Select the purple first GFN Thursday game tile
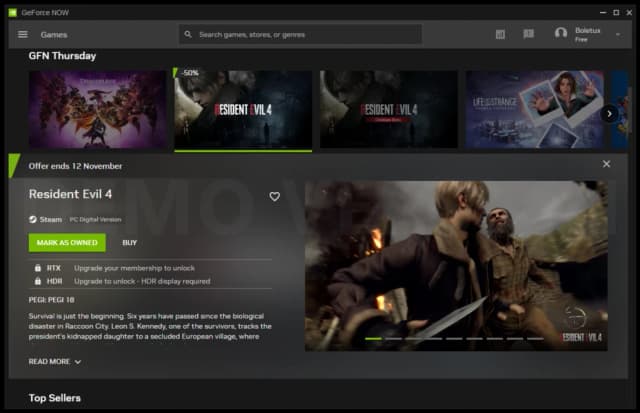The width and height of the screenshot is (640, 413). 98,109
